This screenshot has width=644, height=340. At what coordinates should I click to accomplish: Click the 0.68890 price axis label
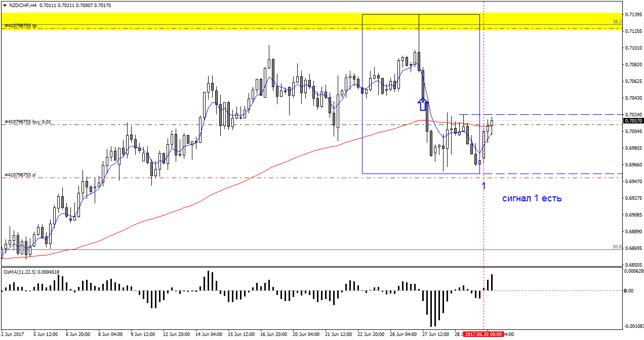pyautogui.click(x=634, y=231)
